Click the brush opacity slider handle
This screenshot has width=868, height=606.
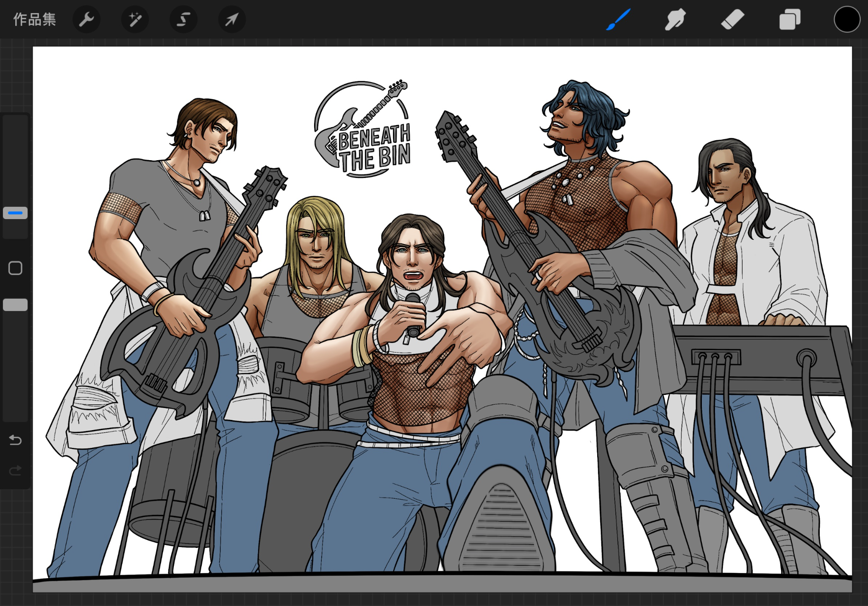(x=15, y=305)
